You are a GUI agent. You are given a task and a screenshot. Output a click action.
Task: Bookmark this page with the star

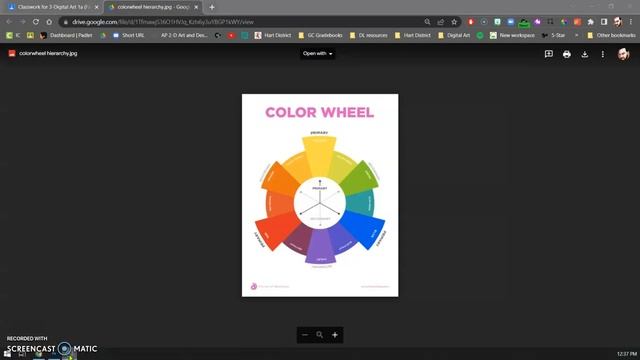point(454,22)
